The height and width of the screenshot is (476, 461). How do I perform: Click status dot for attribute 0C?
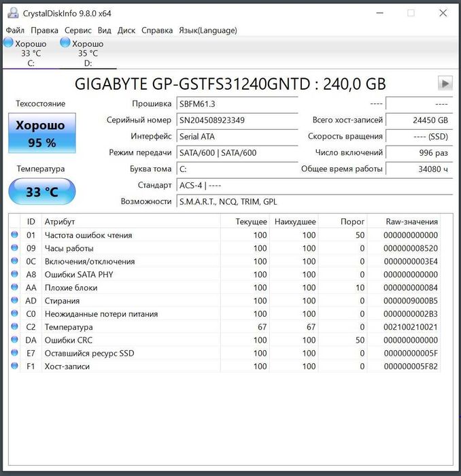[14, 260]
